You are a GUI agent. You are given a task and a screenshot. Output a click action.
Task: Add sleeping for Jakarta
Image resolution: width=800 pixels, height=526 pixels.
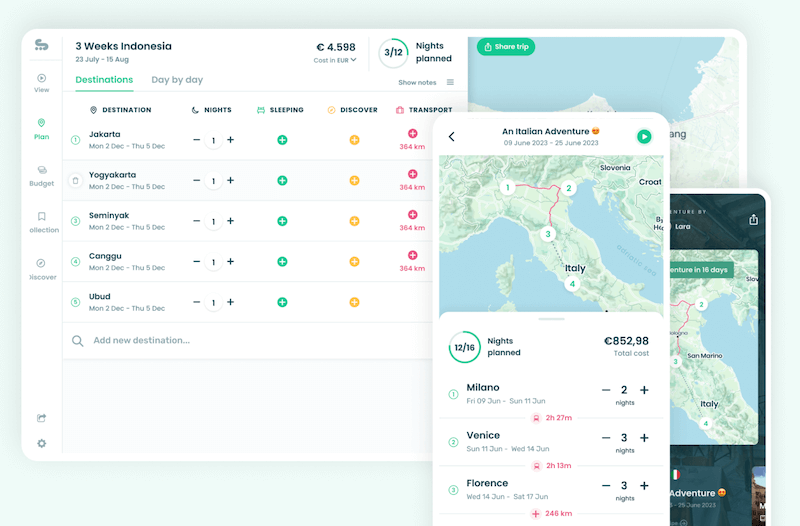coord(282,140)
